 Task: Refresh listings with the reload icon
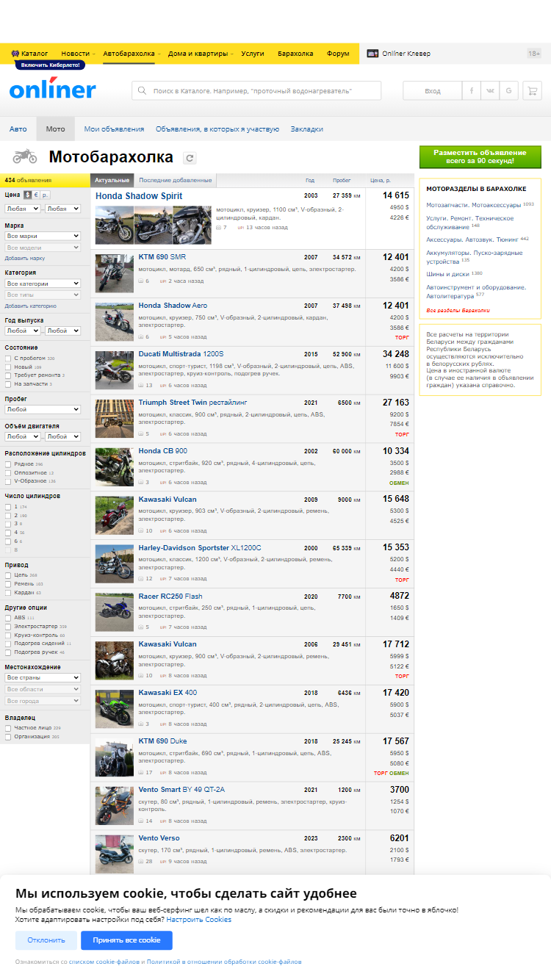coord(190,157)
